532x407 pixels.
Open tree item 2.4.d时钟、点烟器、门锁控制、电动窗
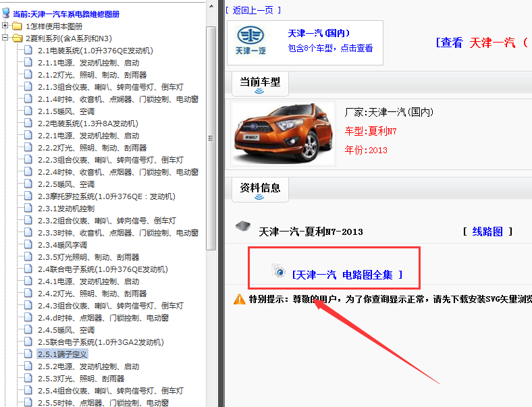click(103, 318)
